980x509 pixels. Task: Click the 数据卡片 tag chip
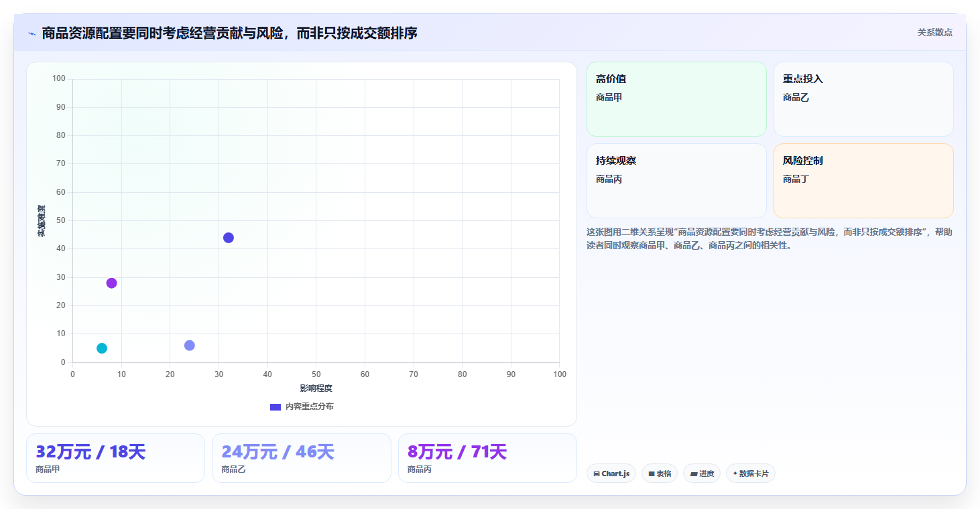point(751,474)
